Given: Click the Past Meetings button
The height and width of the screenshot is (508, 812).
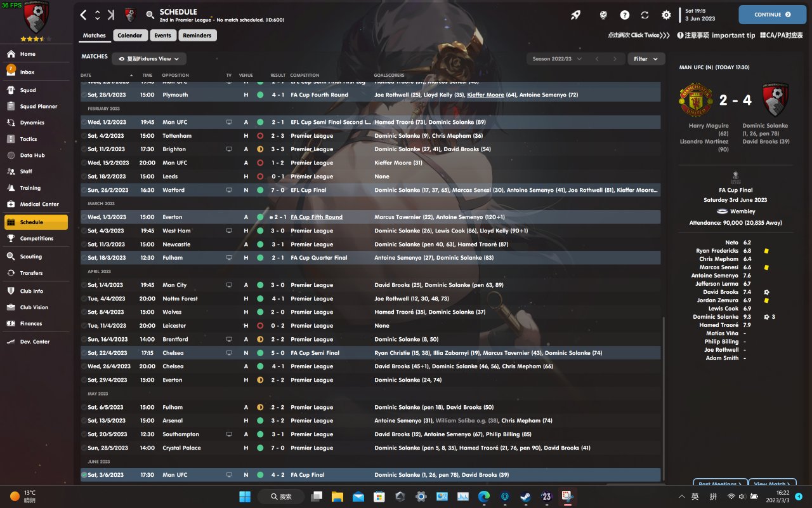Looking at the screenshot, I should click(719, 484).
